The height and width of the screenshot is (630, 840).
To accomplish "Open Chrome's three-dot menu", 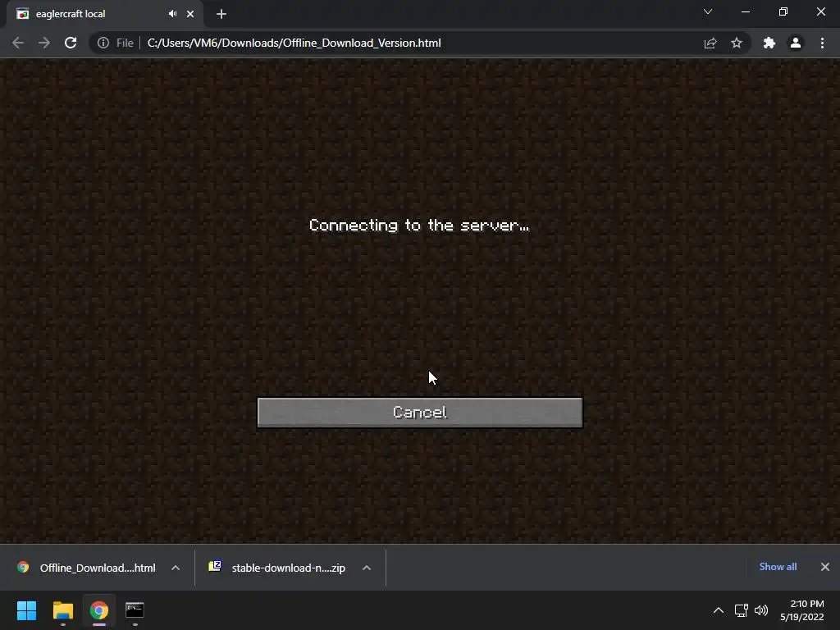I will [x=822, y=43].
